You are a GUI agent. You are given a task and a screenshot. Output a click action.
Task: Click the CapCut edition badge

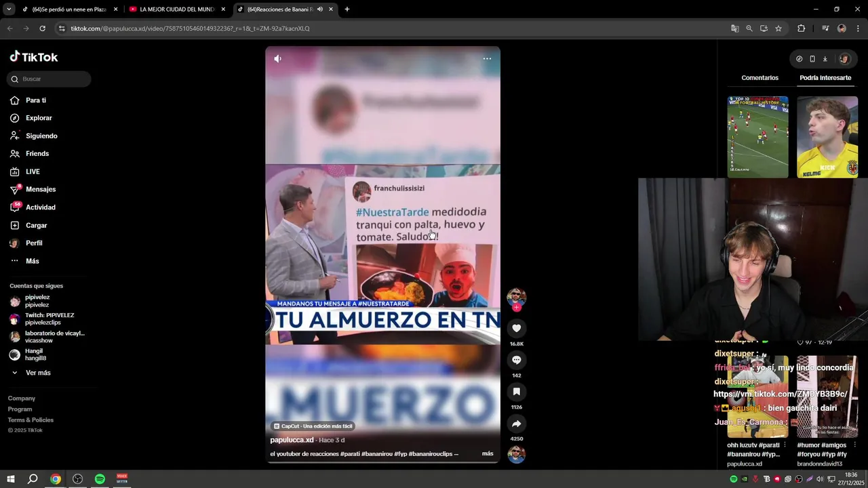313,426
